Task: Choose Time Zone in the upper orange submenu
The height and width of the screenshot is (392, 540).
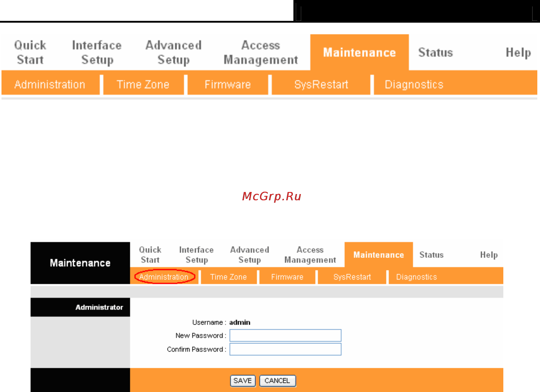Action: 143,85
